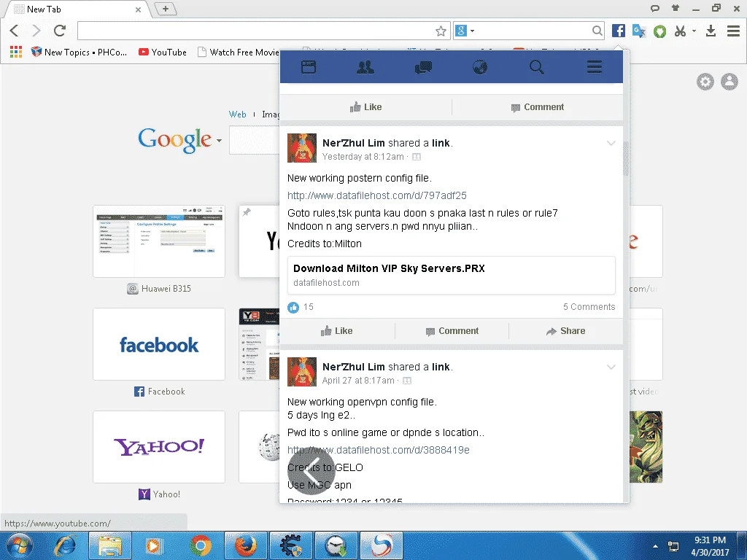View who liked the post with 15 likes

[x=301, y=307]
